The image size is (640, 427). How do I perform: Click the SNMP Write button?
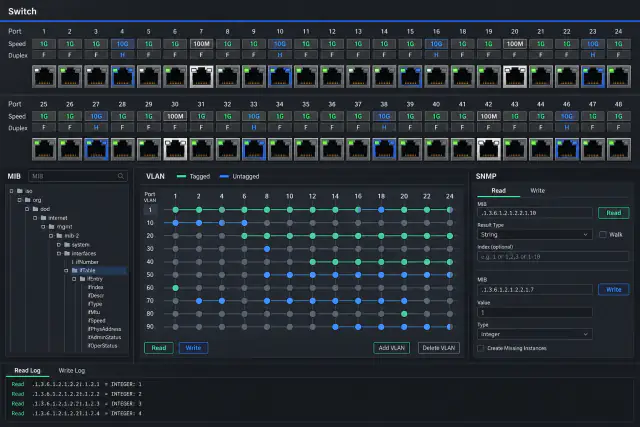(x=613, y=289)
